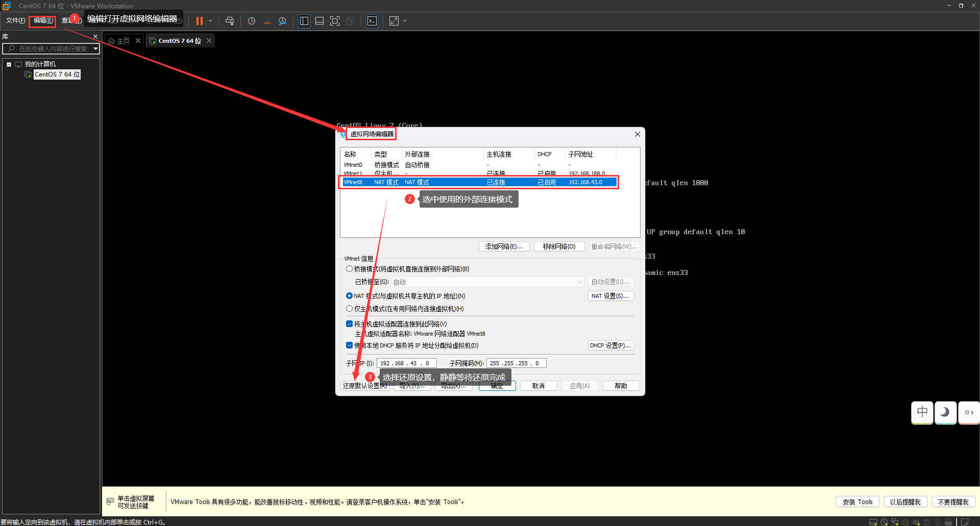
Task: Click 添加网络(E)... button
Action: (x=504, y=246)
